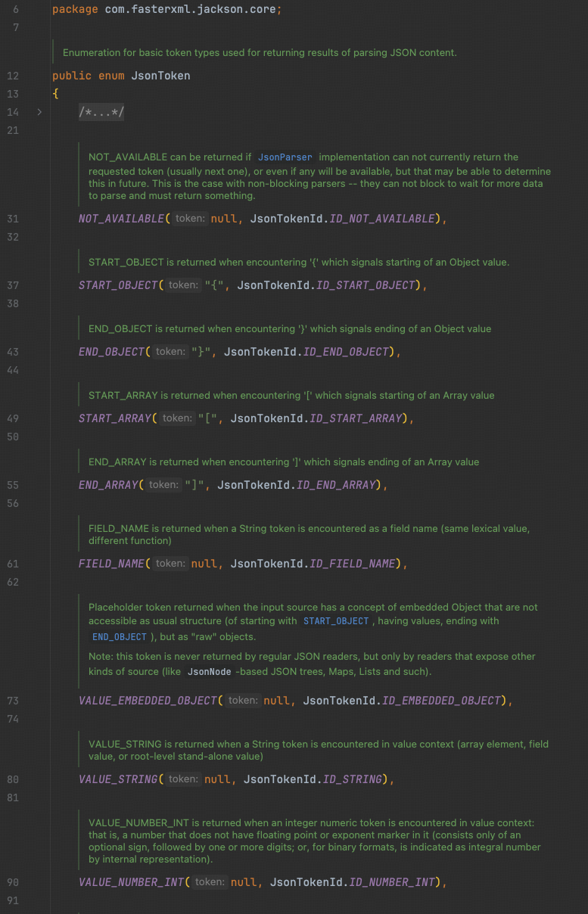Click the token: inlay hint on line 49
The width and height of the screenshot is (588, 914).
(177, 418)
